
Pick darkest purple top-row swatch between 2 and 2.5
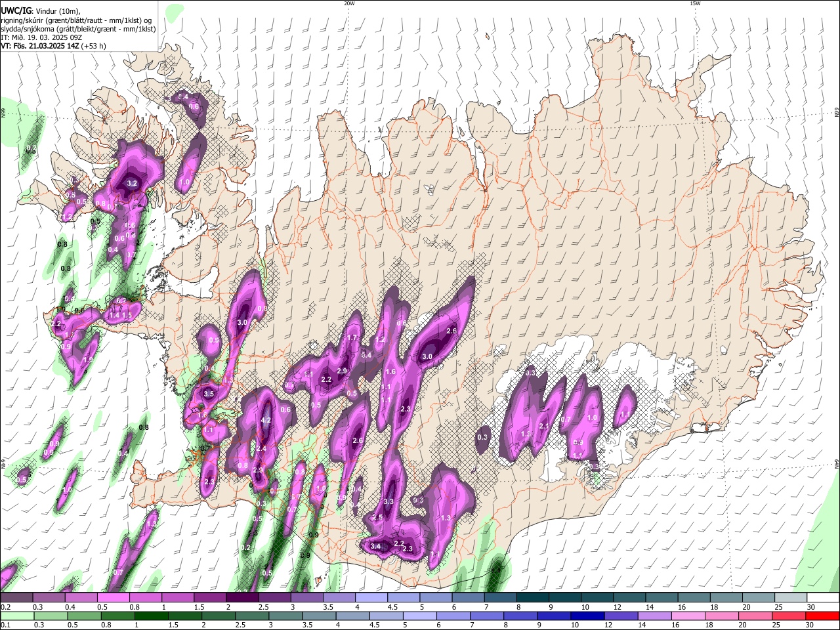click(x=242, y=598)
